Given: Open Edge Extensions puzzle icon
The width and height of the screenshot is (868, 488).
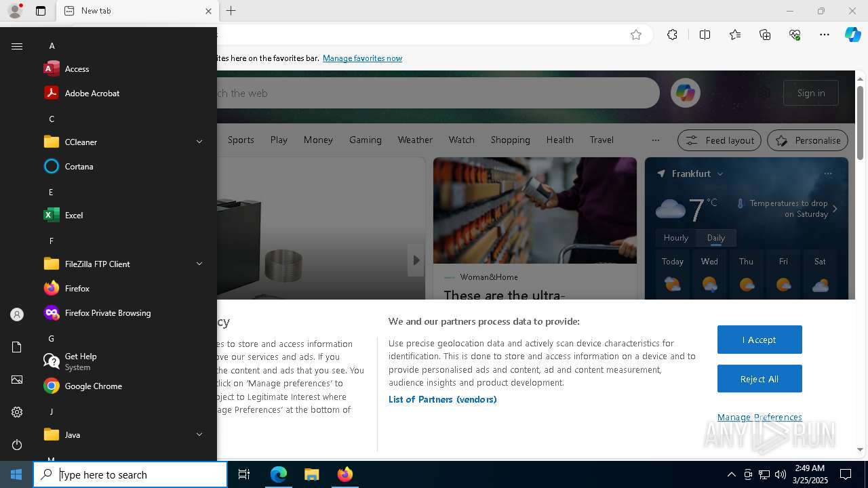Looking at the screenshot, I should point(672,35).
